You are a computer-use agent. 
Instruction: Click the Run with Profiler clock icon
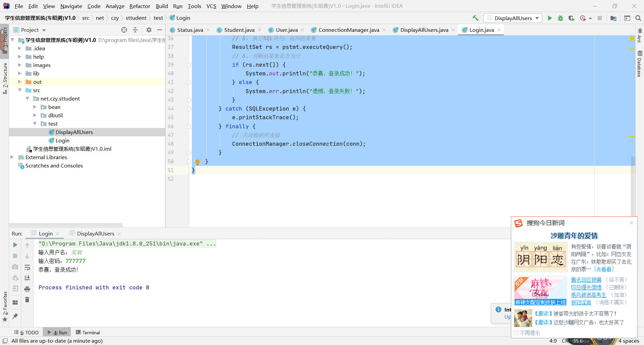(583, 18)
